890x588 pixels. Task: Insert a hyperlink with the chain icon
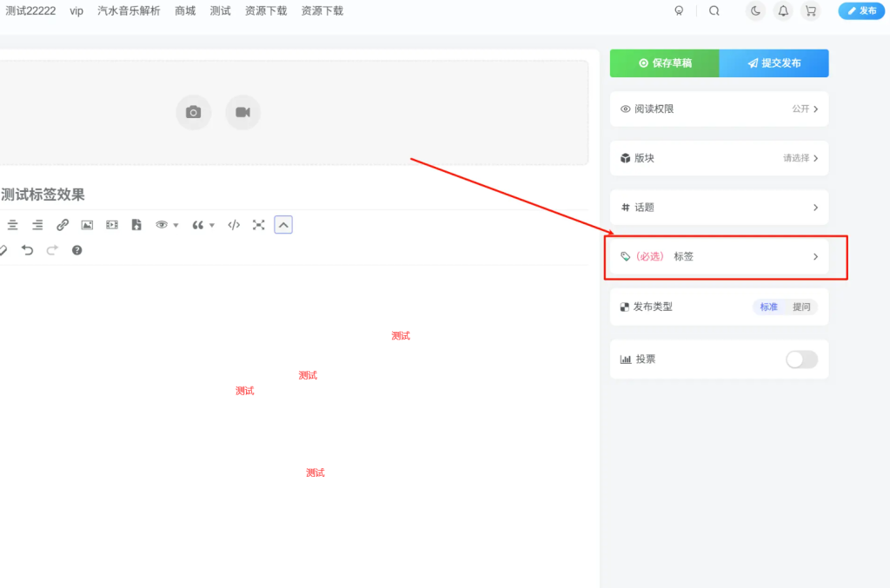click(63, 225)
